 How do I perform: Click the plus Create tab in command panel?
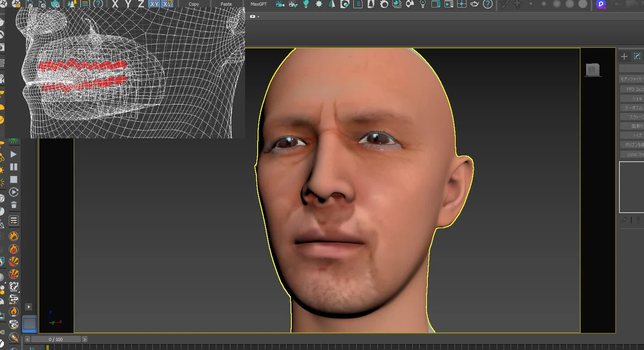coord(624,56)
